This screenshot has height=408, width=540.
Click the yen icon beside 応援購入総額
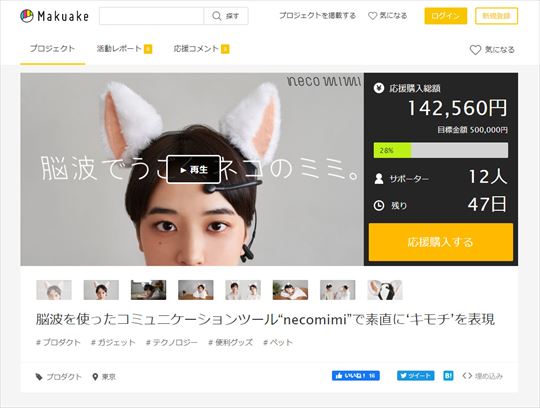(379, 88)
